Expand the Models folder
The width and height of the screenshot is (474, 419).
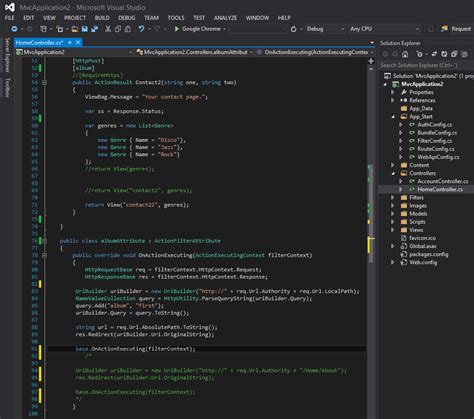[x=393, y=214]
